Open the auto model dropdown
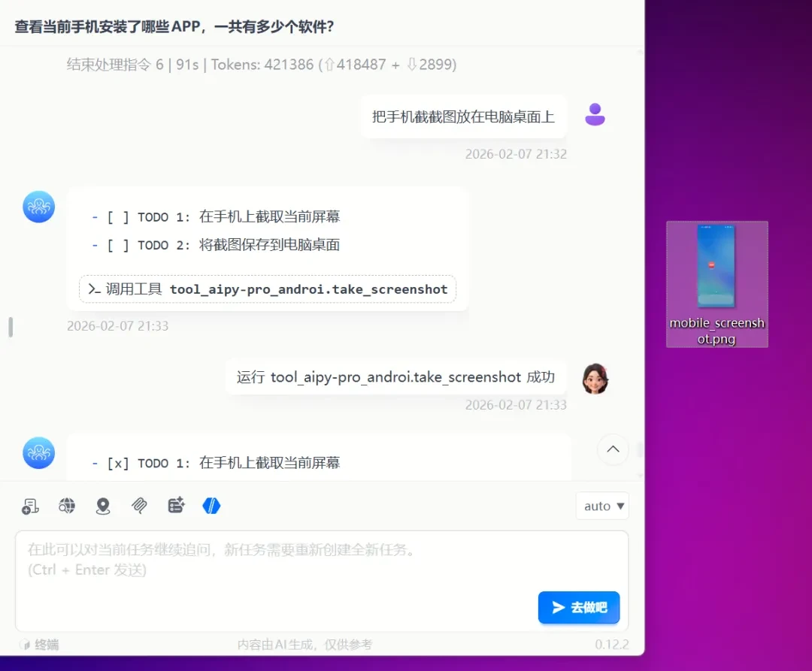 coord(603,506)
